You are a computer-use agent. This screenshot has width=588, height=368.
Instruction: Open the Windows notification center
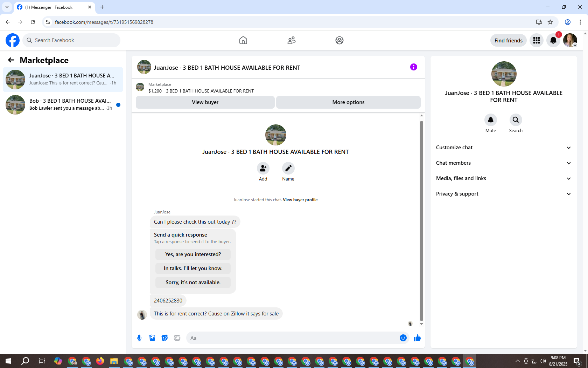[x=577, y=361]
